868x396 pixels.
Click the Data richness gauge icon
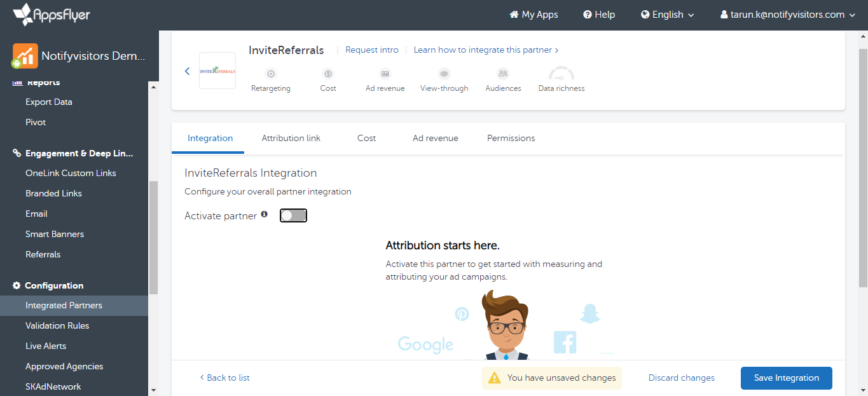point(561,74)
